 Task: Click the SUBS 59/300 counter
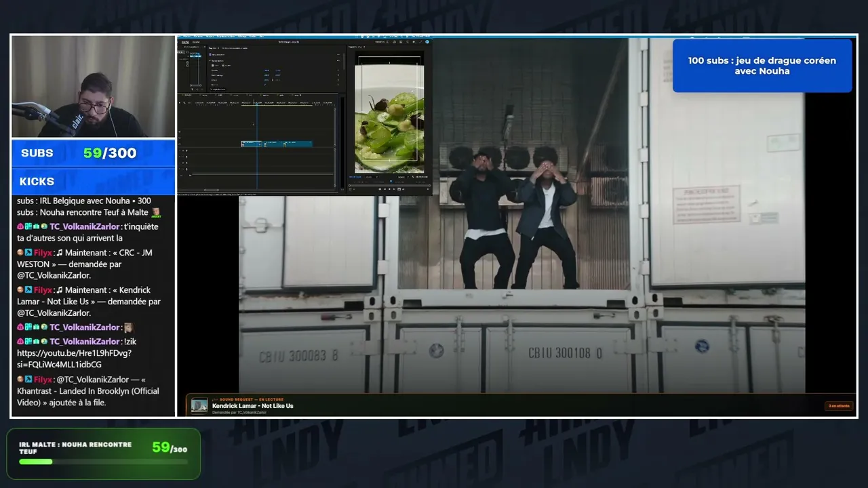click(x=94, y=153)
